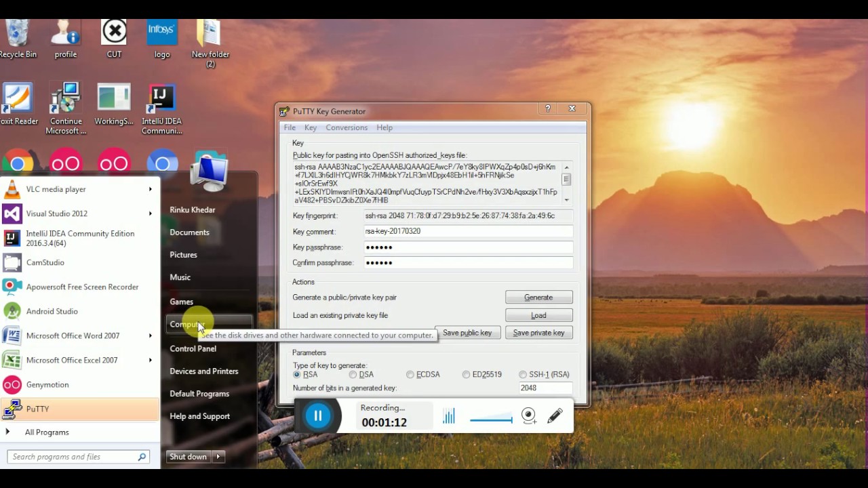This screenshot has width=868, height=488.
Task: Click the Microsoft Office Word 2007 icon
Action: tap(12, 335)
